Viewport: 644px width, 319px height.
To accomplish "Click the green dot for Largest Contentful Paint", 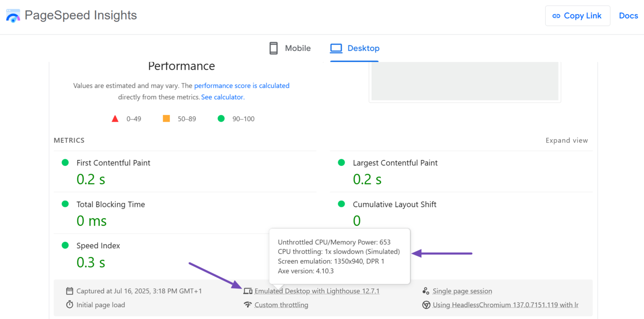I will (341, 162).
